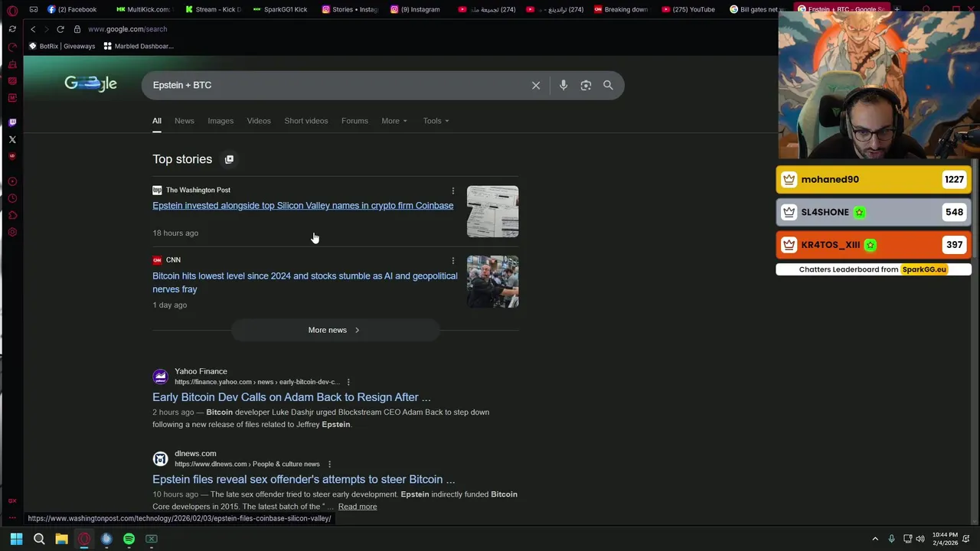Open Windows Start menu
The height and width of the screenshot is (551, 980).
click(x=16, y=539)
